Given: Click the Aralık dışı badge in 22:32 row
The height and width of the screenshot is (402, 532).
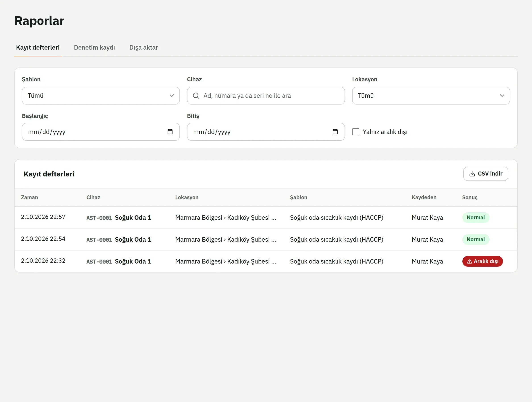Looking at the screenshot, I should [x=482, y=261].
